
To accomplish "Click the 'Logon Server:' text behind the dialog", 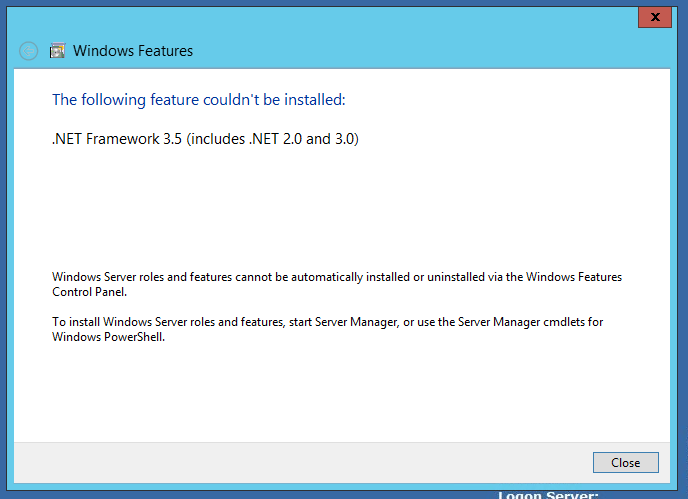I will tap(548, 495).
